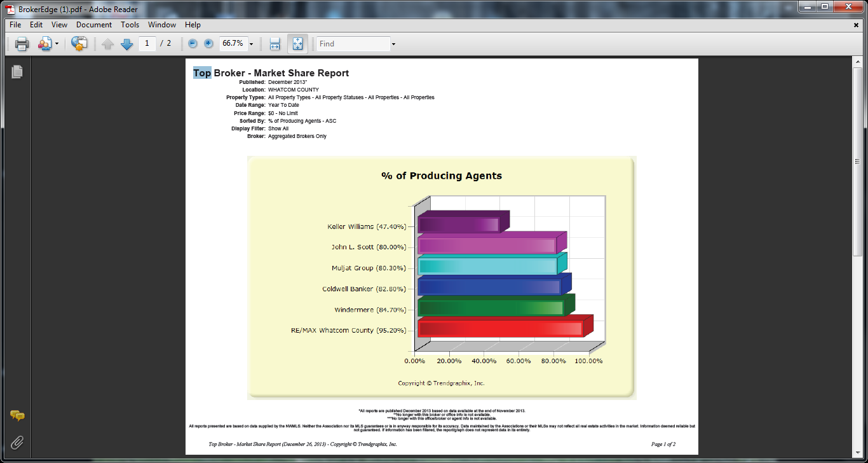Click the zoom out minus icon
This screenshot has width=868, height=463.
click(x=193, y=43)
